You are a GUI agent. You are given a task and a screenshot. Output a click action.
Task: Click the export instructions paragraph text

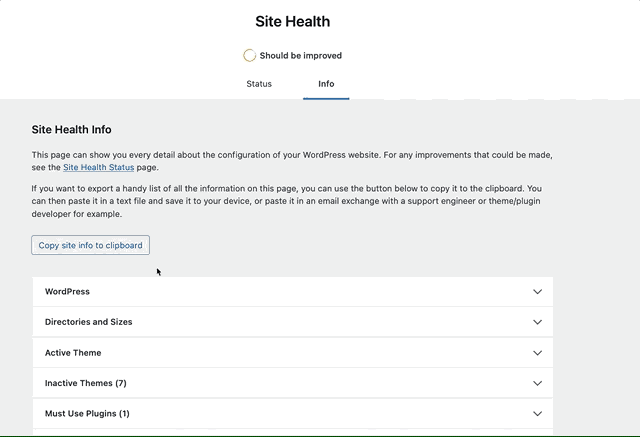coord(287,201)
